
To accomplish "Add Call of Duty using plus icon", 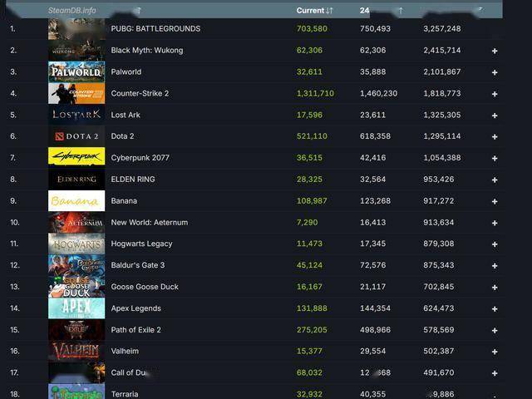I will point(495,373).
